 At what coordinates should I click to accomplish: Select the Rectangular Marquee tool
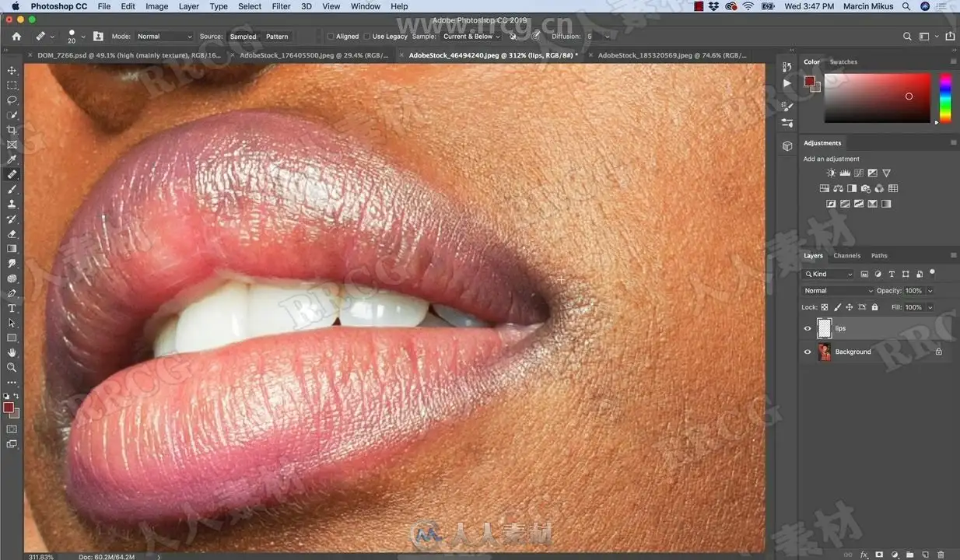click(x=12, y=86)
